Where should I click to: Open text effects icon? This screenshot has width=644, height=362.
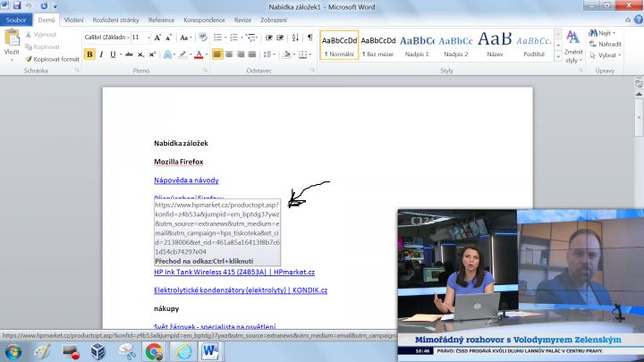point(167,55)
